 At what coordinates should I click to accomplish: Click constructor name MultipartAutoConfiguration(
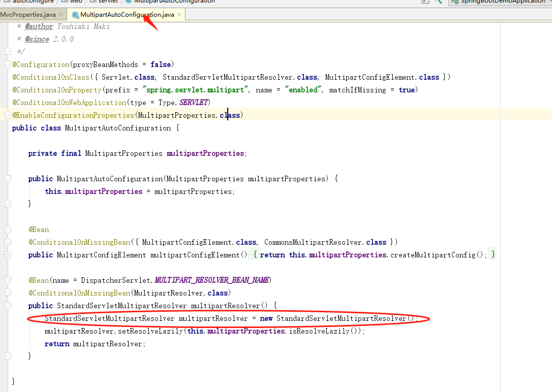(110, 179)
